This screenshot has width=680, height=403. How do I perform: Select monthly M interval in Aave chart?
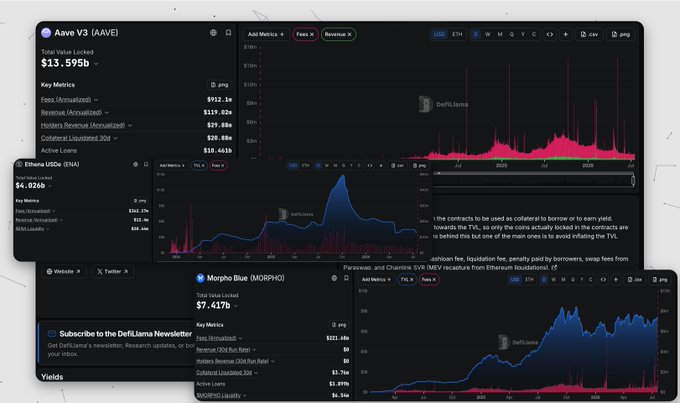(500, 34)
